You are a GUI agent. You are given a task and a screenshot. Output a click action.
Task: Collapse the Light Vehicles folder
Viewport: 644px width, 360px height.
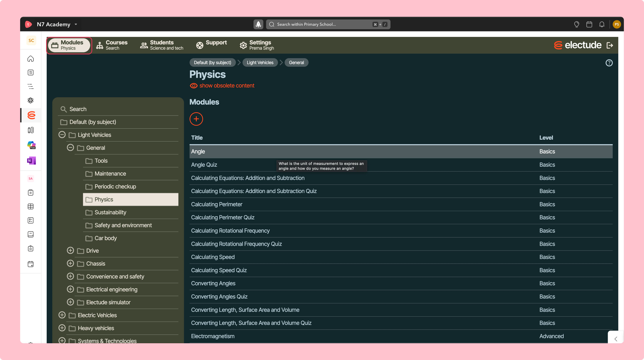pyautogui.click(x=62, y=135)
